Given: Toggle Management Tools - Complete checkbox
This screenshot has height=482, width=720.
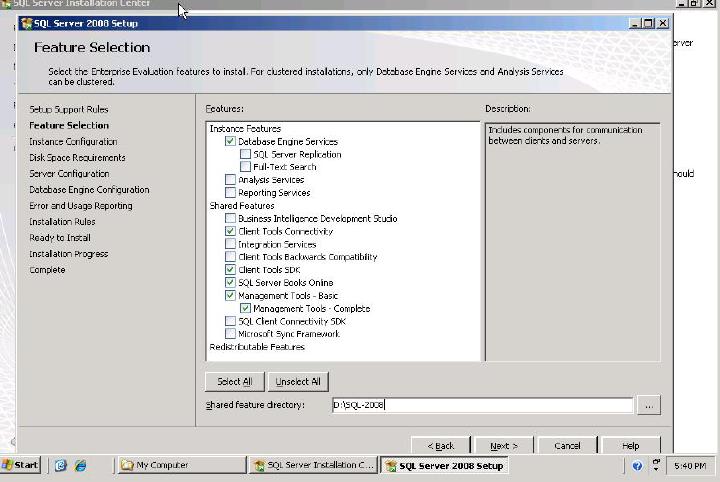Looking at the screenshot, I should [245, 308].
